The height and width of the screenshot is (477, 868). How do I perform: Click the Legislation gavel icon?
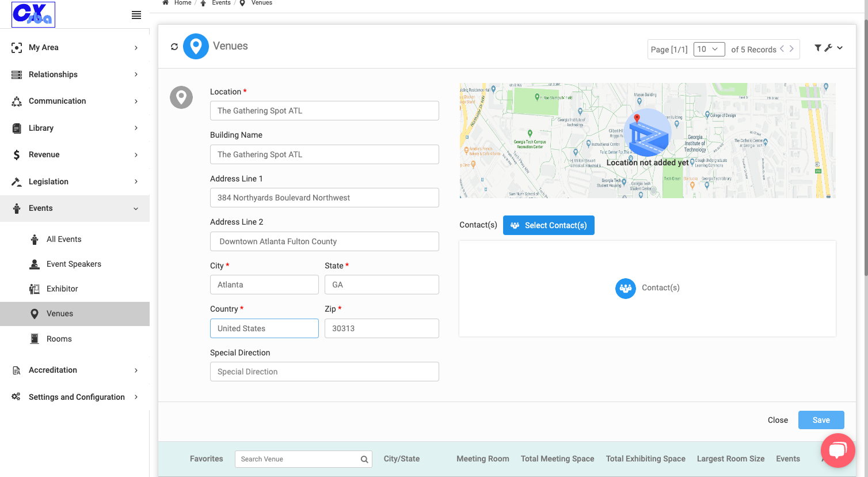[17, 181]
